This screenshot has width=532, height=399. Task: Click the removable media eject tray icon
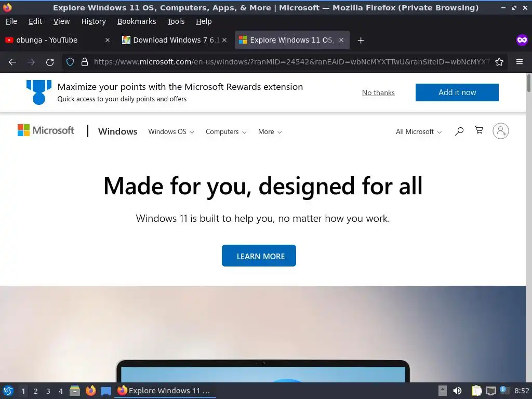click(443, 391)
